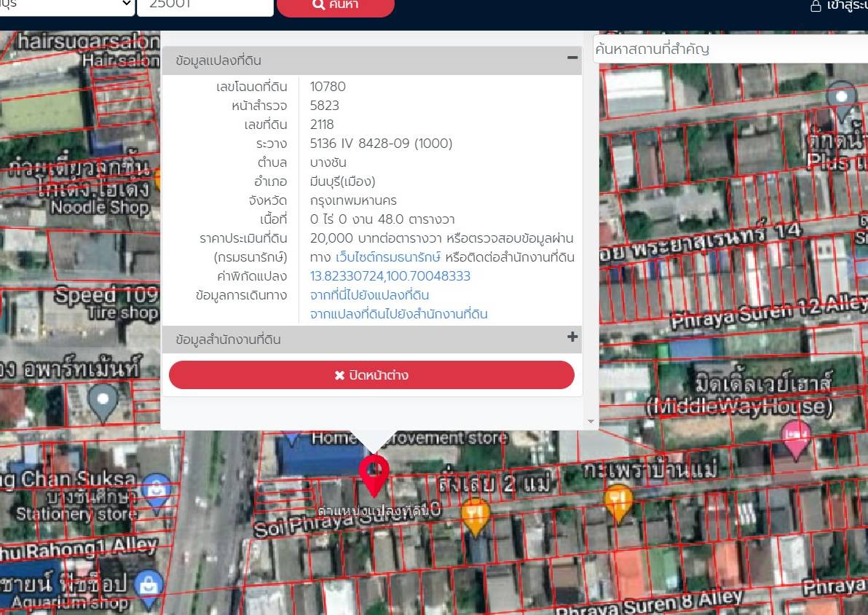Image resolution: width=868 pixels, height=615 pixels.
Task: Open the เว็บไซต์กรมธนารักษ์ link
Action: pyautogui.click(x=388, y=257)
